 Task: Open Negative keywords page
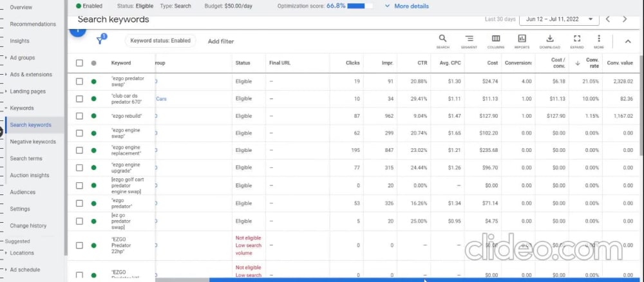coord(33,142)
